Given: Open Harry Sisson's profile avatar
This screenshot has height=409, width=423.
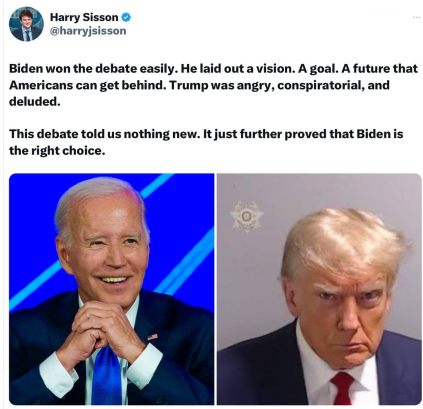Looking at the screenshot, I should click(26, 24).
